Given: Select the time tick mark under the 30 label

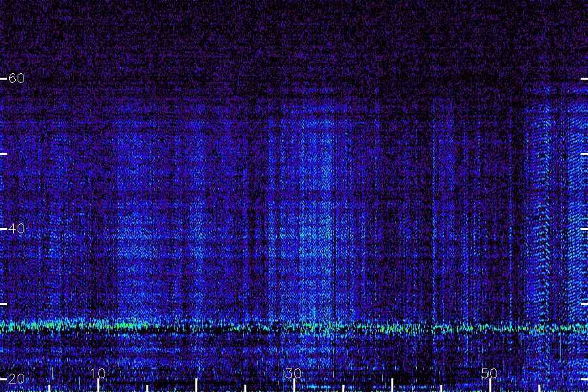Looking at the screenshot, I should 295,385.
